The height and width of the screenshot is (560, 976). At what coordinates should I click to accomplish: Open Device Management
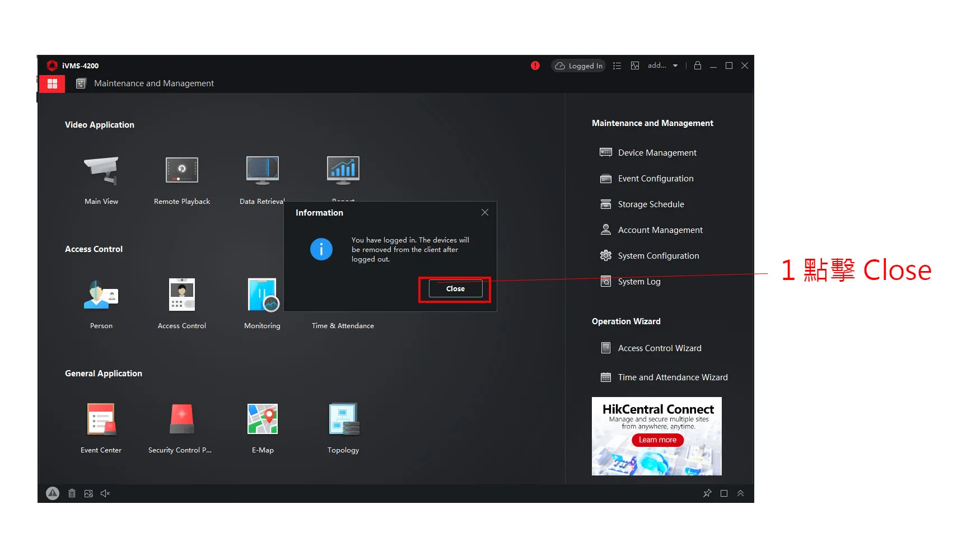(x=648, y=152)
